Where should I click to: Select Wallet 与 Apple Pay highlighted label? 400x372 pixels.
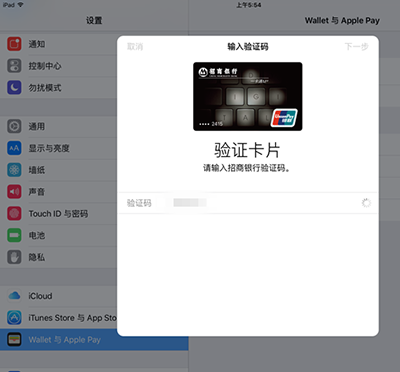pyautogui.click(x=65, y=340)
